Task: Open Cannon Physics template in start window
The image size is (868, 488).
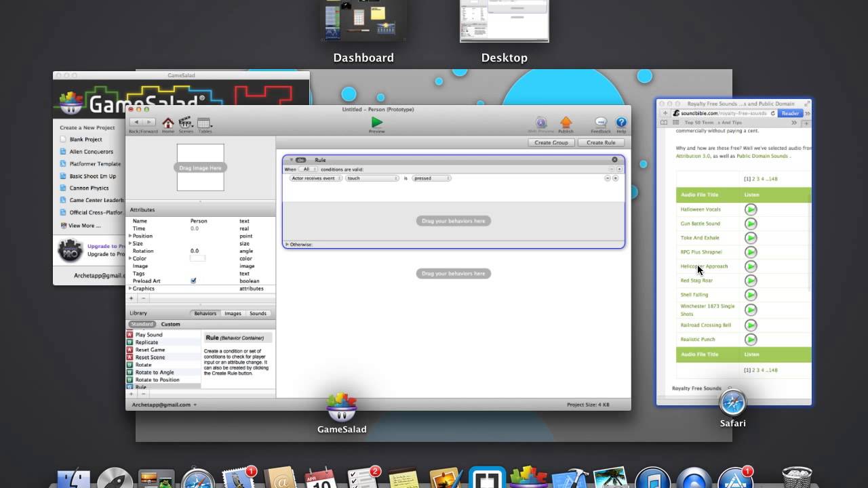Action: (x=89, y=188)
